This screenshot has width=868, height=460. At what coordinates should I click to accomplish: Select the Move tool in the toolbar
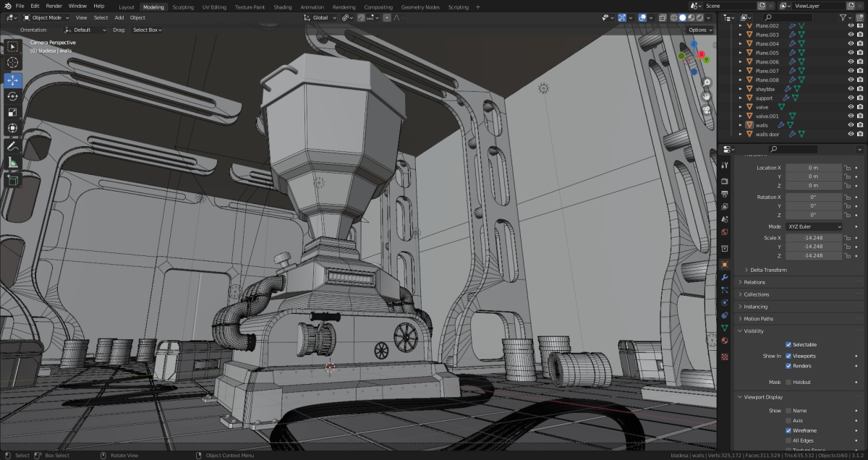pyautogui.click(x=12, y=81)
